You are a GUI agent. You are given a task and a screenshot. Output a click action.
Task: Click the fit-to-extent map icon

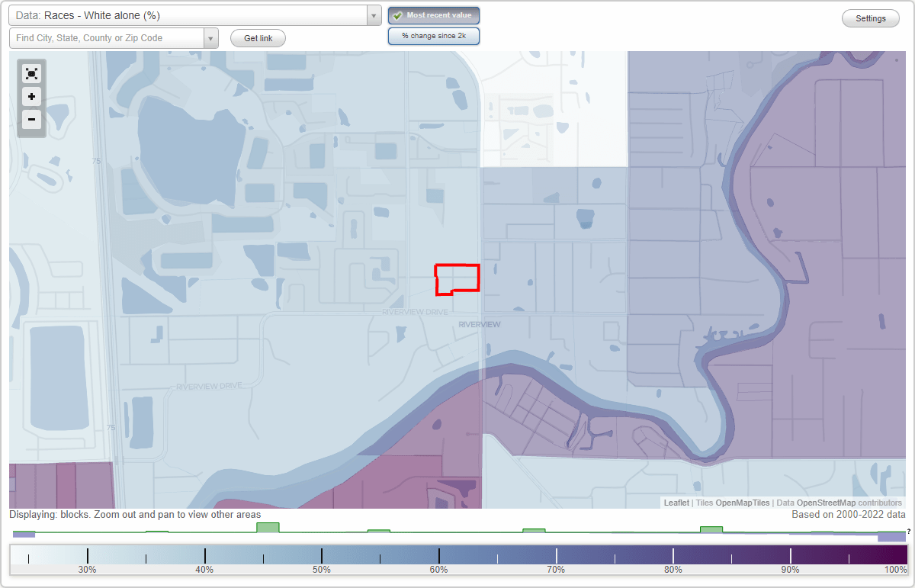[x=31, y=74]
